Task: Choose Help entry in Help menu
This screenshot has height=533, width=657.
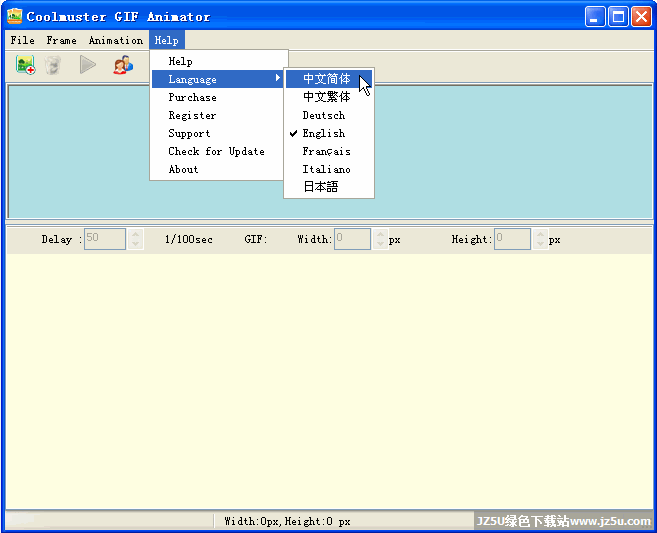Action: pyautogui.click(x=217, y=61)
